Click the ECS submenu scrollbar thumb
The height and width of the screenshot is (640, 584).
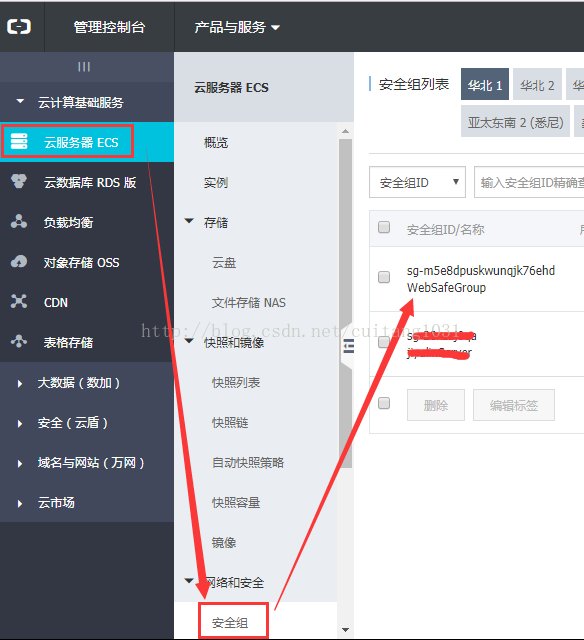point(345,303)
